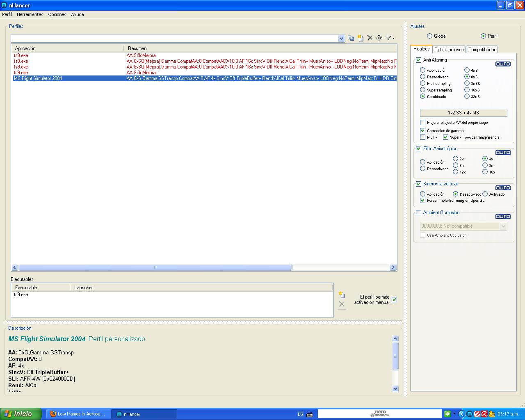The height and width of the screenshot is (420, 525).
Task: Select Multisampling anti-aliasing mode
Action: tap(422, 83)
